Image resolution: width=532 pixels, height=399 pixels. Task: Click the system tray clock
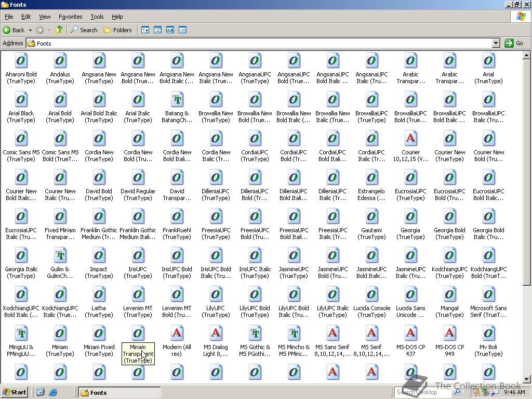click(x=514, y=393)
